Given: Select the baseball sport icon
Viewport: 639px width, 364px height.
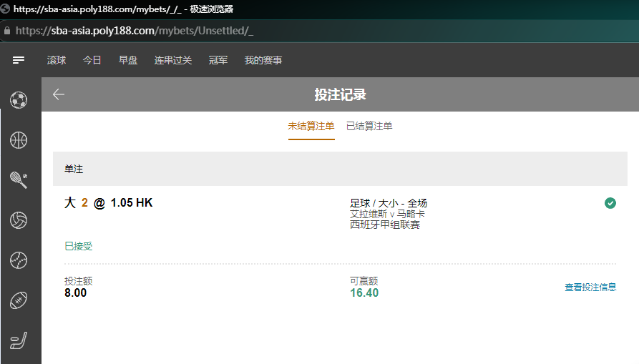Looking at the screenshot, I should click(x=19, y=260).
